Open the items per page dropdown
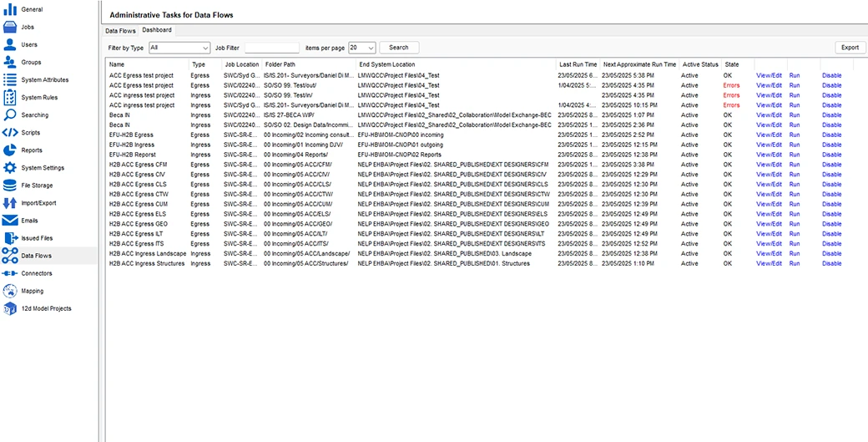 (x=362, y=48)
